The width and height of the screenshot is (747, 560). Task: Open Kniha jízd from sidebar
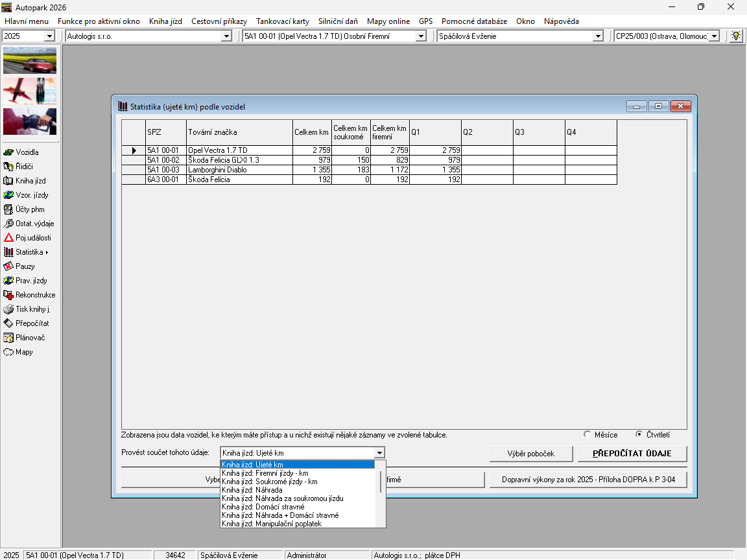point(30,181)
